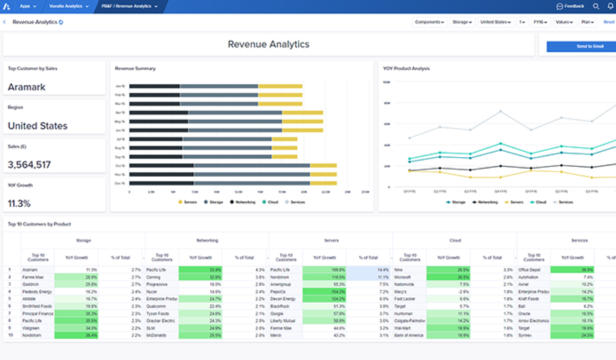Click the Revenue Analytics dashboard title
Screen dimensions: 616x360
[269, 44]
